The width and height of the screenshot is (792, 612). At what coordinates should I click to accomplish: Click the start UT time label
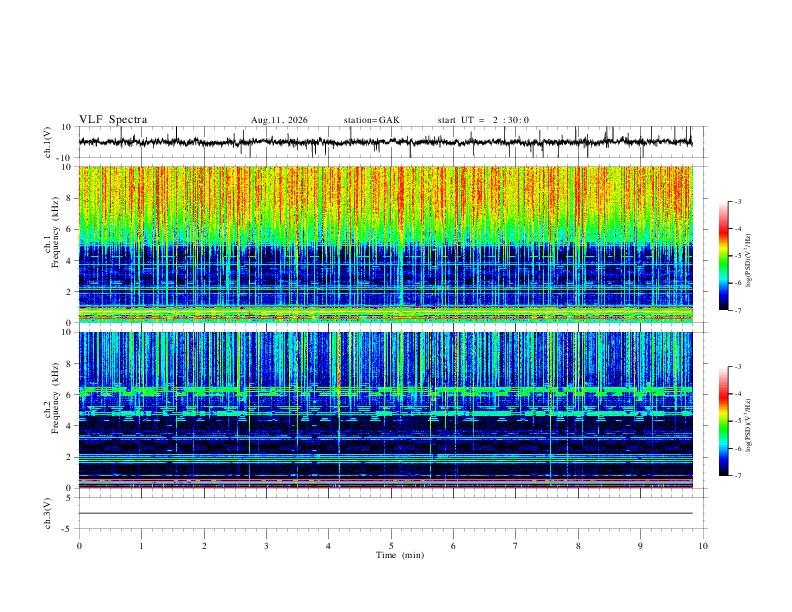click(483, 120)
